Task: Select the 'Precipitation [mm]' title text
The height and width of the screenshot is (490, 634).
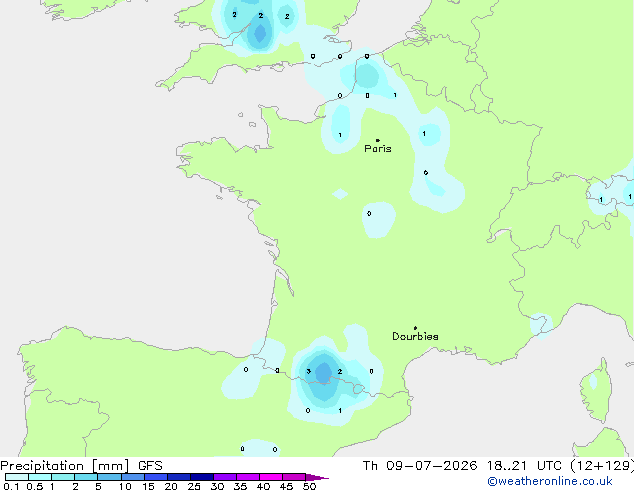Action: (x=65, y=466)
